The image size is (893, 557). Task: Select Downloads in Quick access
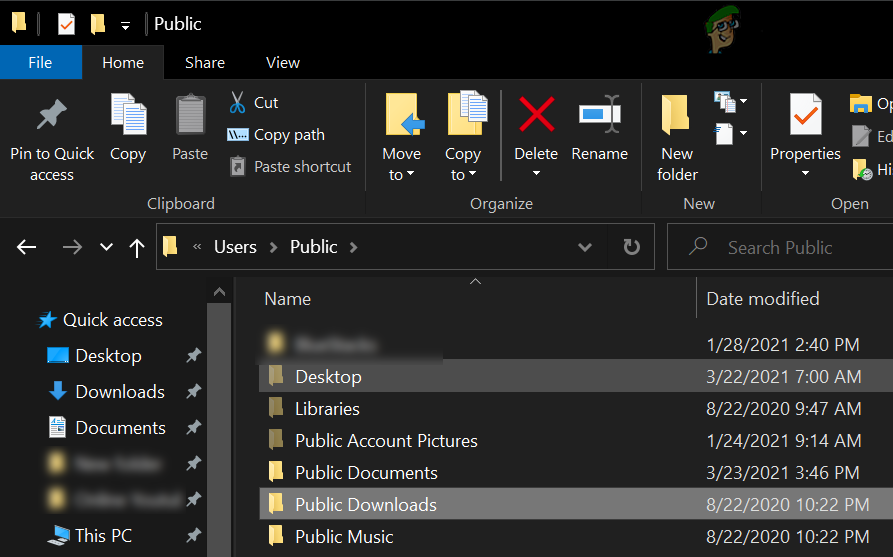119,392
